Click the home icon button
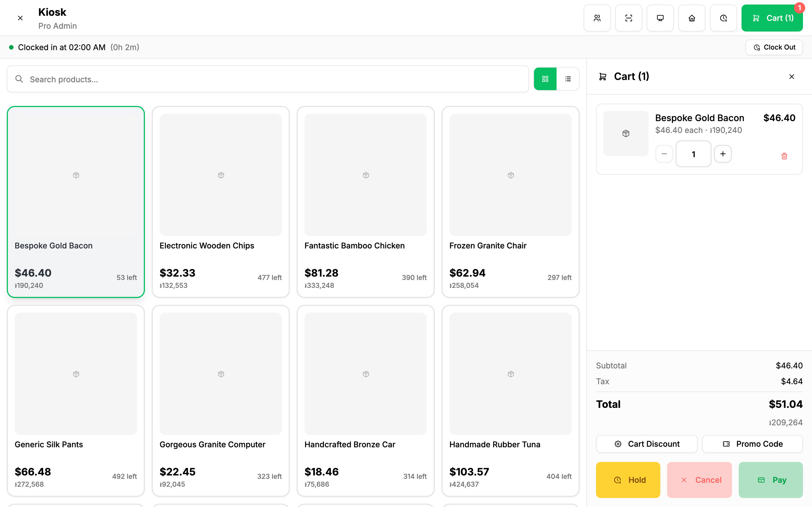This screenshot has height=507, width=812. tap(692, 18)
